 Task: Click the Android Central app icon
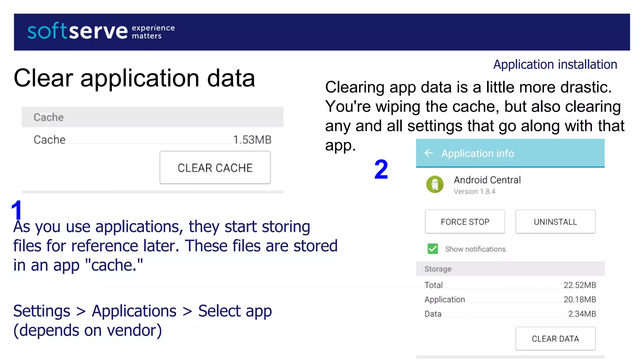(435, 184)
